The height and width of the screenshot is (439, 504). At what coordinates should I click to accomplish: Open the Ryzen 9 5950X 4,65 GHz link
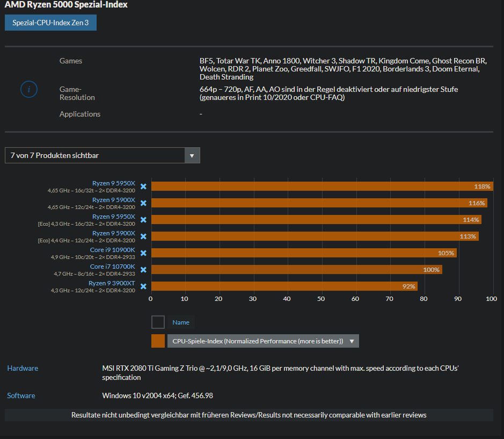[114, 183]
